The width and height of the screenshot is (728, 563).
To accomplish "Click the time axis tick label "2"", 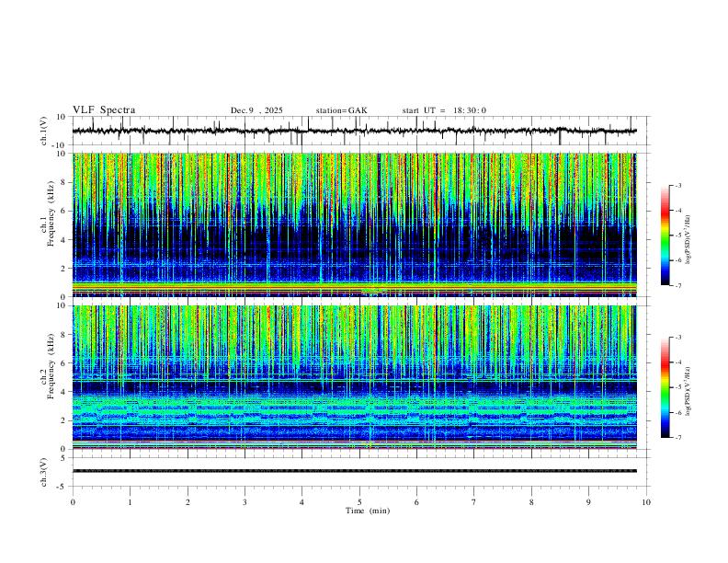I will tap(188, 502).
